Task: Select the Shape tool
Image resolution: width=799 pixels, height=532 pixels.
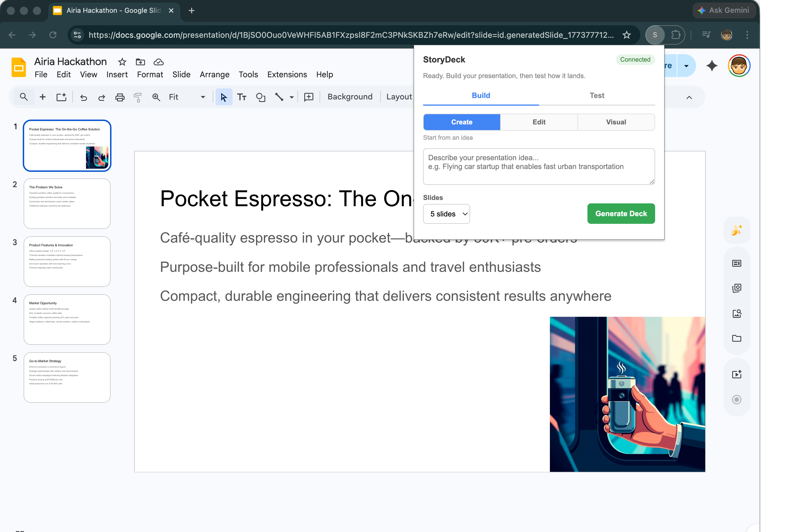Action: tap(260, 97)
